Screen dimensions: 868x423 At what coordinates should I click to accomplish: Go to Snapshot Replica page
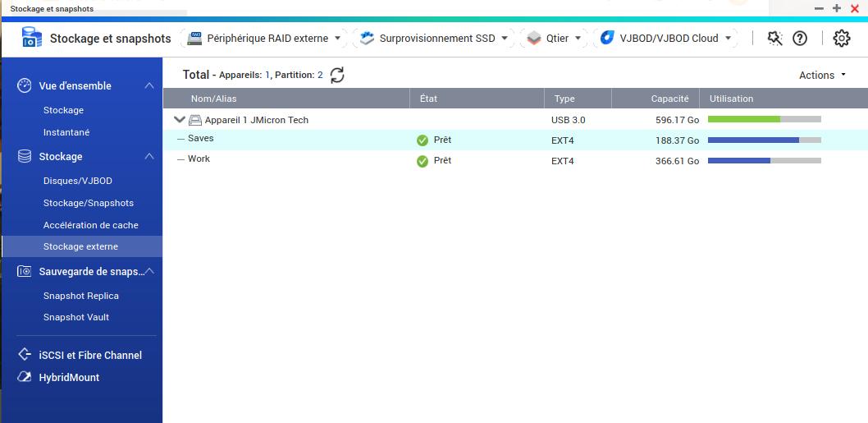click(x=80, y=296)
